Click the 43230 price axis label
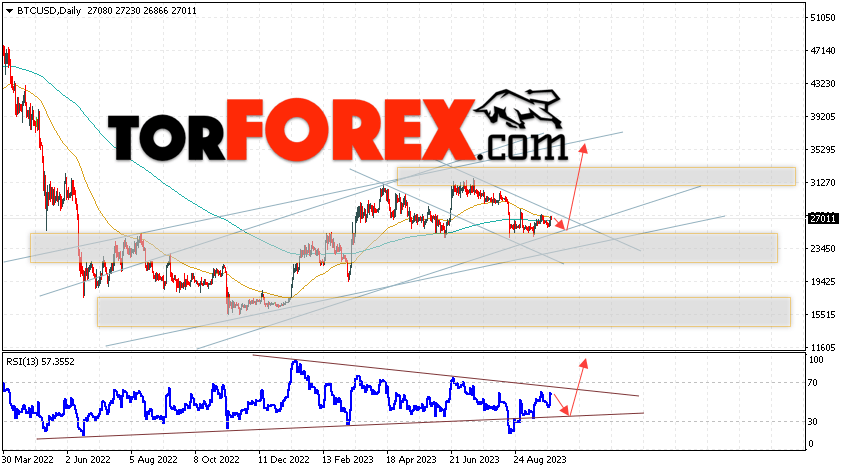 coord(822,84)
